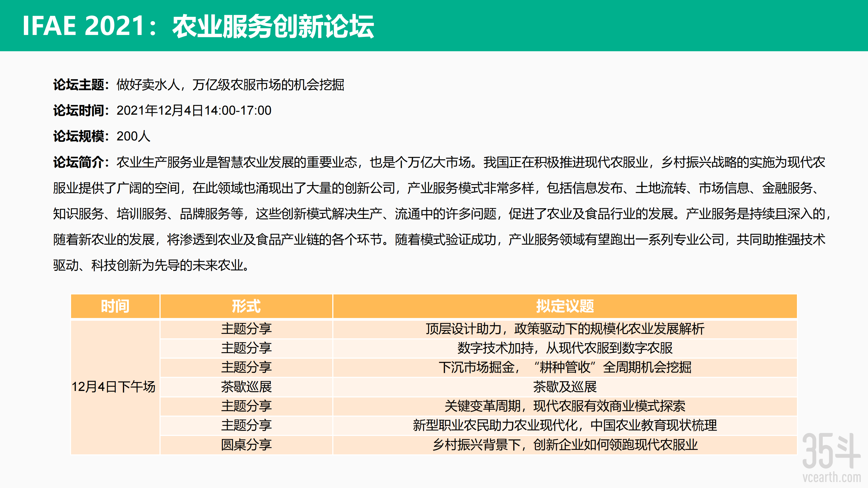Click the cell '茶歇及巡展'
868x488 pixels.
click(565, 387)
